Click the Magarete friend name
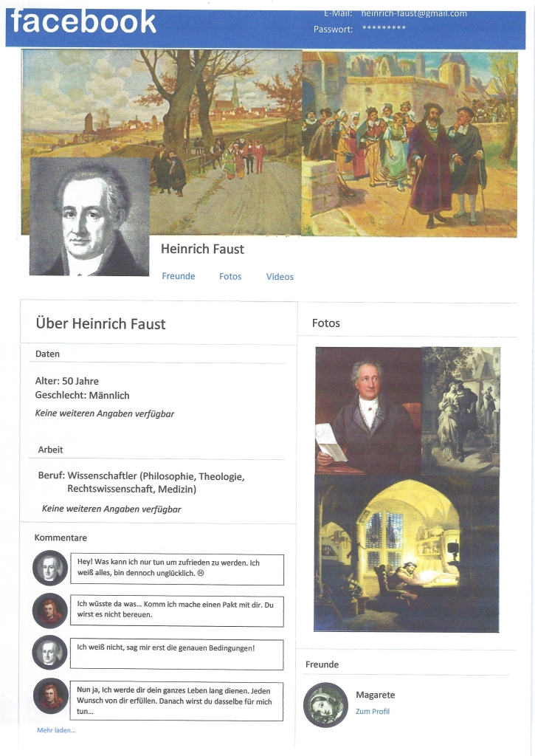Viewport: 535px width, 756px height. pyautogui.click(x=376, y=695)
